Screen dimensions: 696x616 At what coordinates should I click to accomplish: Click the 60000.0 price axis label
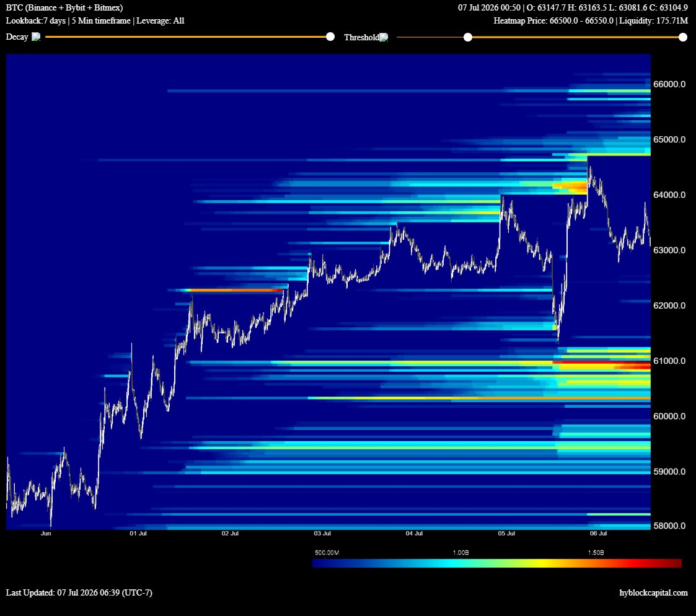669,416
